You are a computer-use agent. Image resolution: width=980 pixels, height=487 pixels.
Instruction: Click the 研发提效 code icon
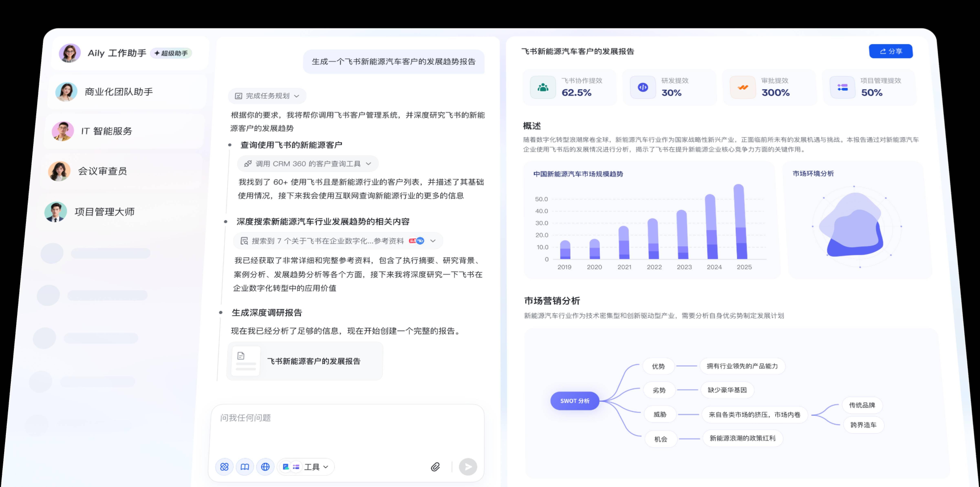tap(643, 87)
